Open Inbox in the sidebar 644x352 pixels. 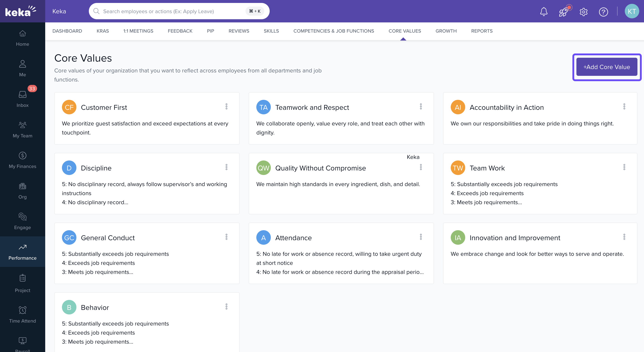[23, 99]
